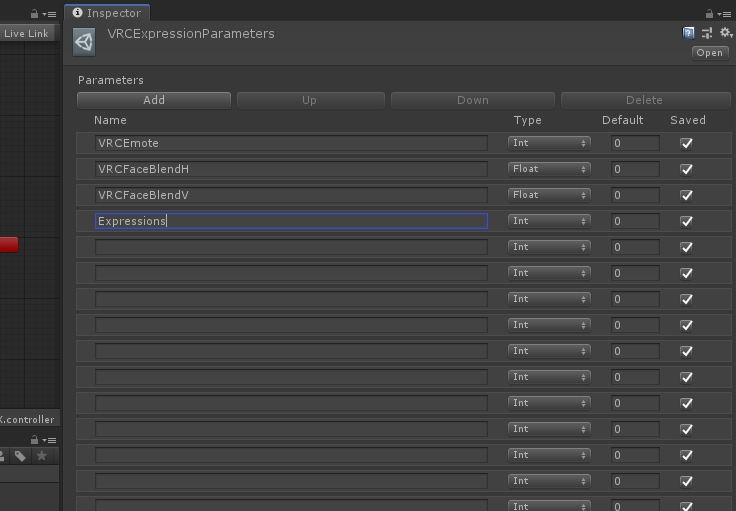Click the VRCFaceBlendH name field
Image resolution: width=736 pixels, height=511 pixels.
(291, 169)
